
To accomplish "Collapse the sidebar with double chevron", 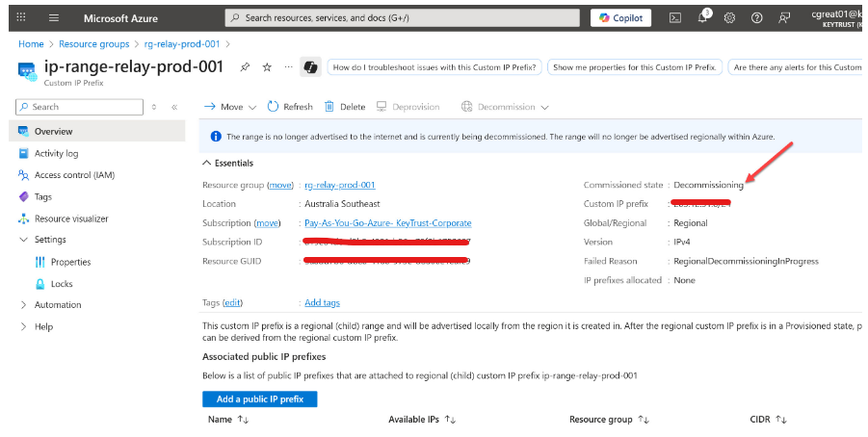I will pyautogui.click(x=174, y=107).
